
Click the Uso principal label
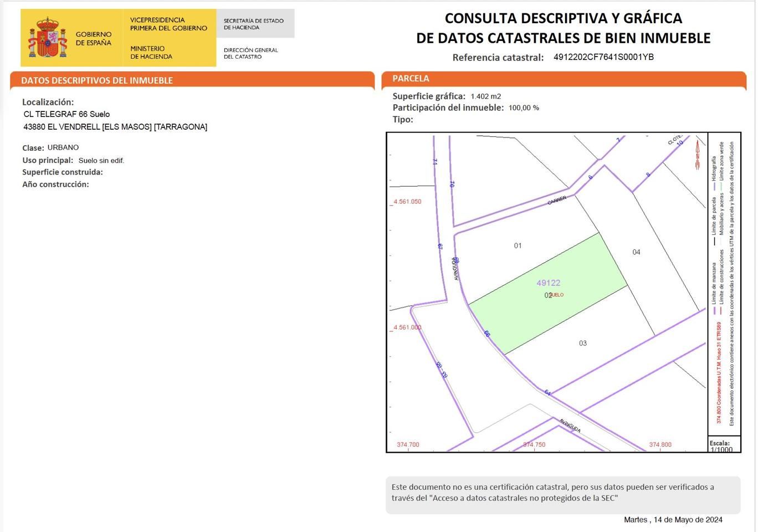(48, 160)
